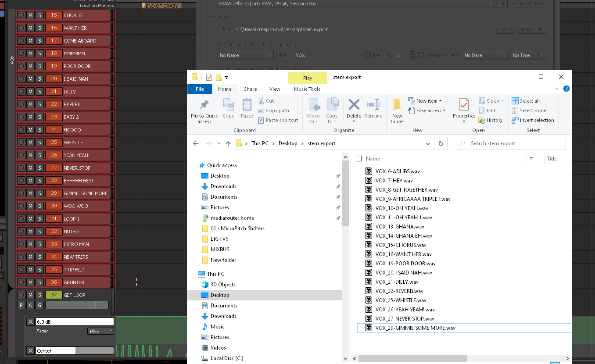Click the Rename icon in ribbon
The width and height of the screenshot is (595, 364).
373,105
